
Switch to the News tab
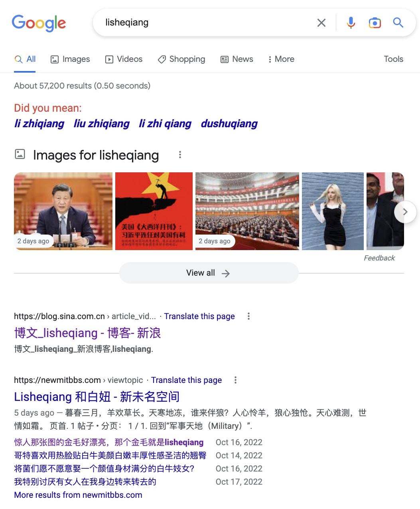pos(237,59)
